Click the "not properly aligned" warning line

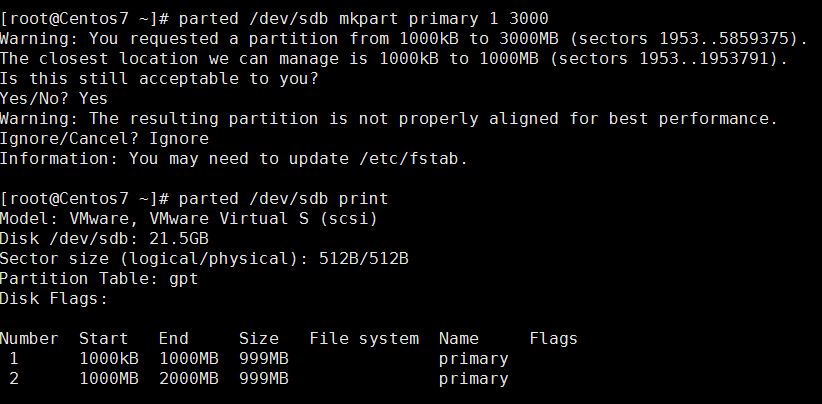click(x=388, y=118)
